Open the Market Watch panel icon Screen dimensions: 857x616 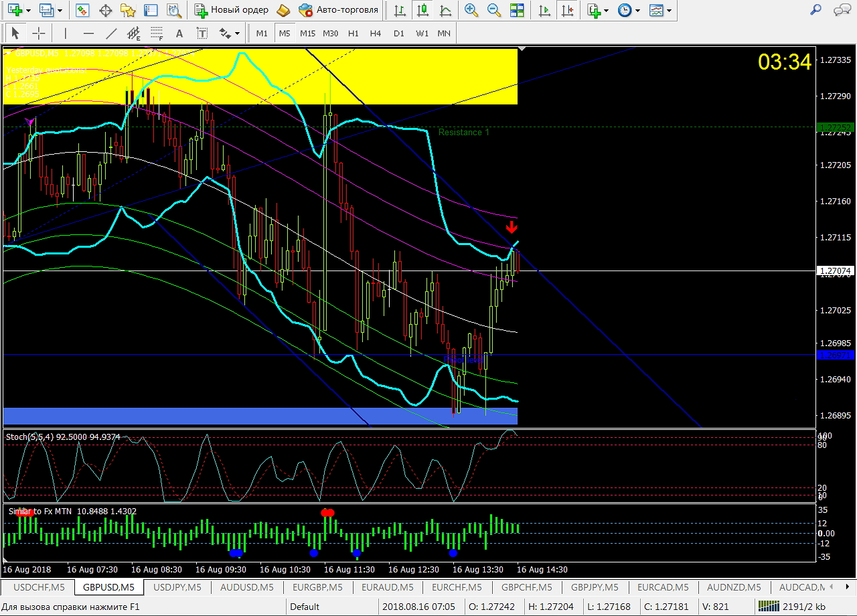82,10
